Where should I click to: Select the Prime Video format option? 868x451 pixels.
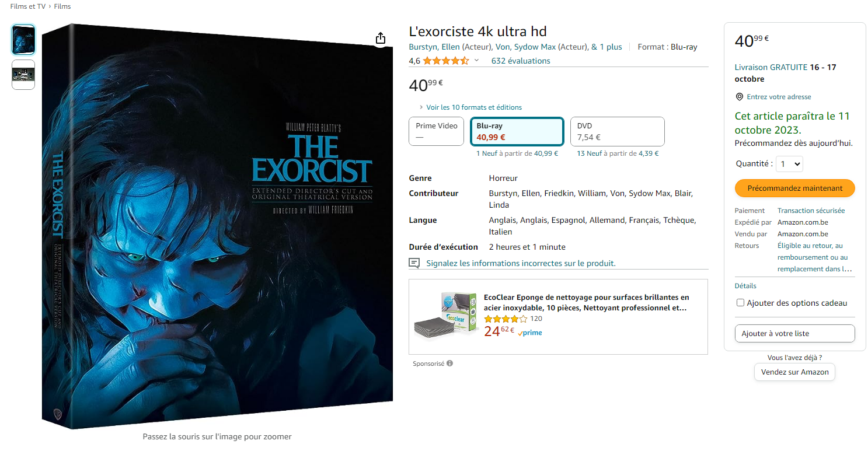437,131
